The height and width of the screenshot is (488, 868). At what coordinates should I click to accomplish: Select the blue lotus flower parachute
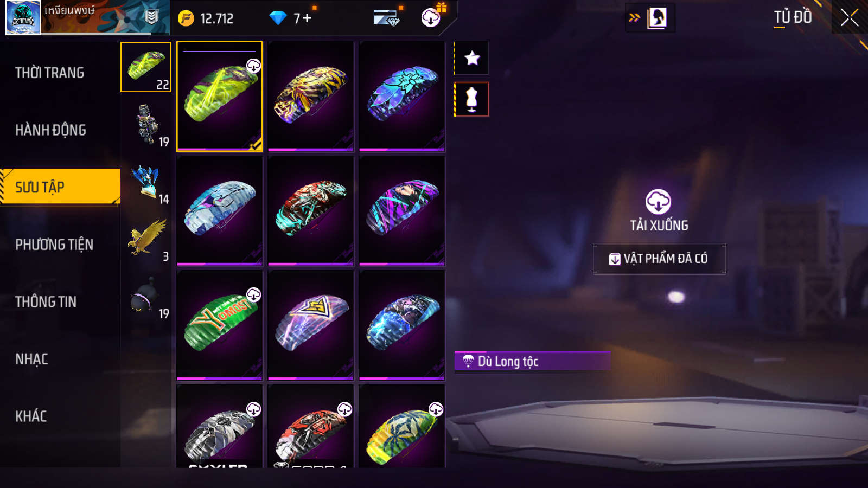click(x=402, y=96)
